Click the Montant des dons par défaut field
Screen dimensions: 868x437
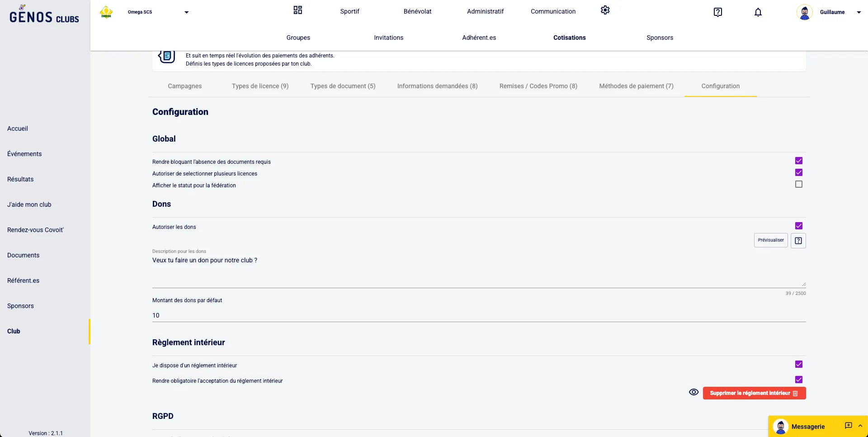478,315
